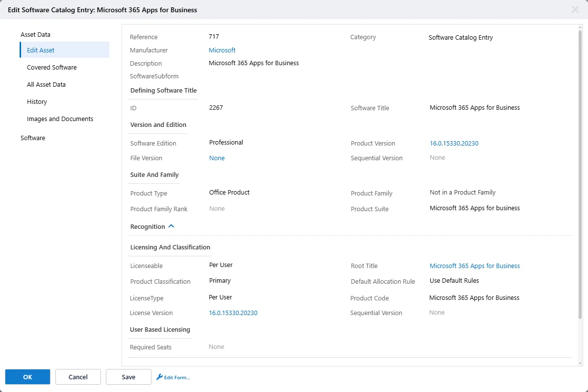This screenshot has width=588, height=392.
Task: Follow Product Version 16.0.15330.20230 link
Action: (x=454, y=143)
